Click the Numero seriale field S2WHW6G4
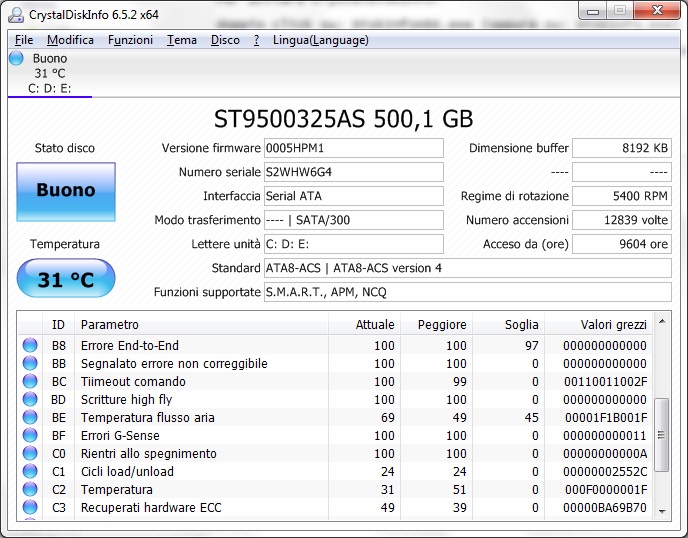 coord(354,172)
